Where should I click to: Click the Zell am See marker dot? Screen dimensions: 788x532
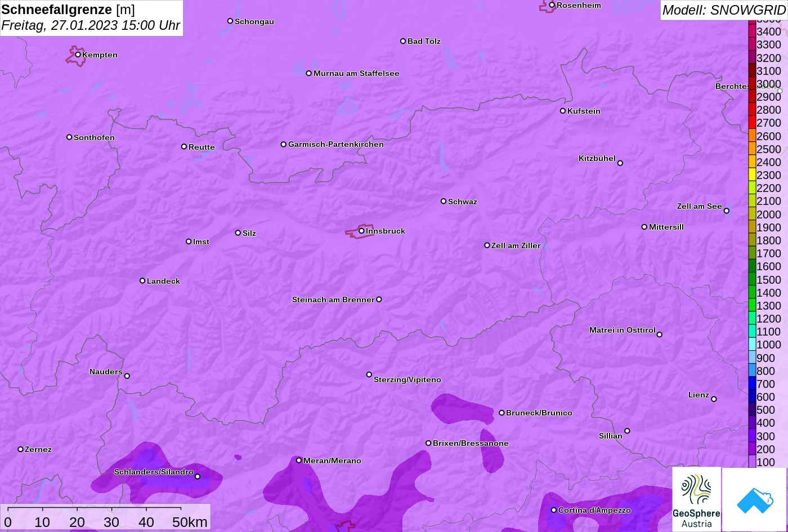click(x=727, y=211)
